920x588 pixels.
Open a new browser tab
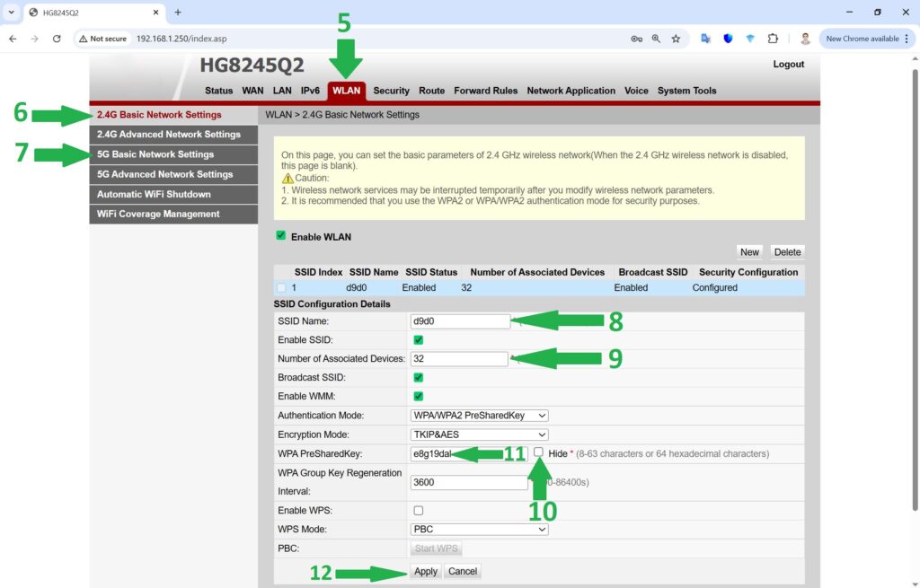click(178, 13)
